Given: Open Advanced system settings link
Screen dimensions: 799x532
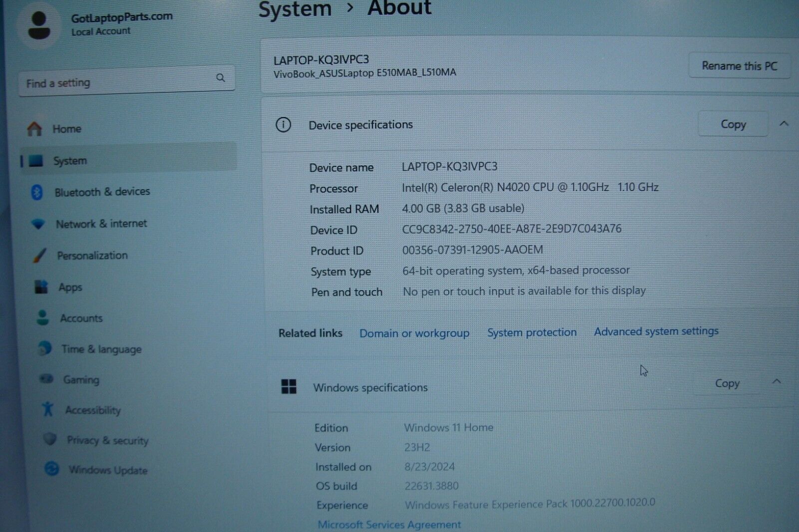Looking at the screenshot, I should click(x=656, y=331).
